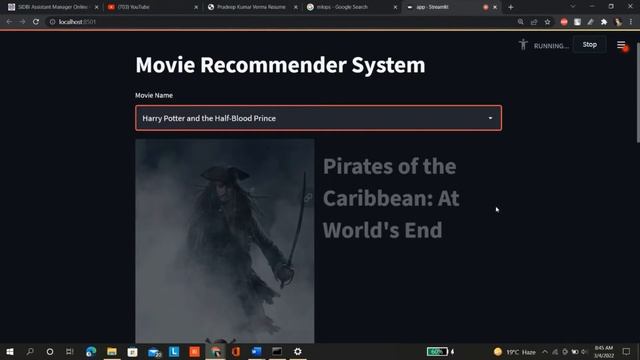Open Chrome's three-dot menu
The width and height of the screenshot is (640, 360).
click(x=631, y=22)
